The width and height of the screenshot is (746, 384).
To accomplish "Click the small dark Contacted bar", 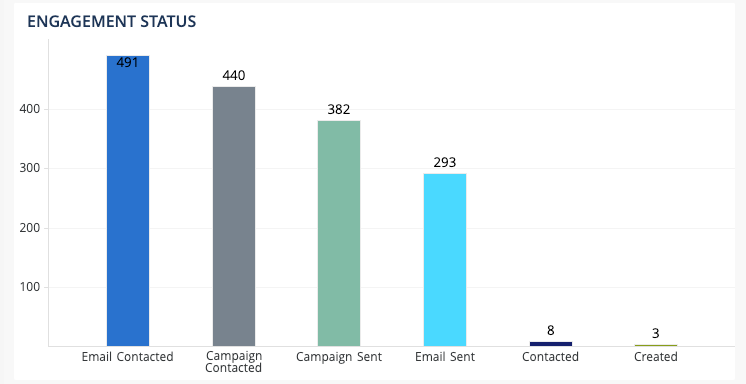I will 551,344.
